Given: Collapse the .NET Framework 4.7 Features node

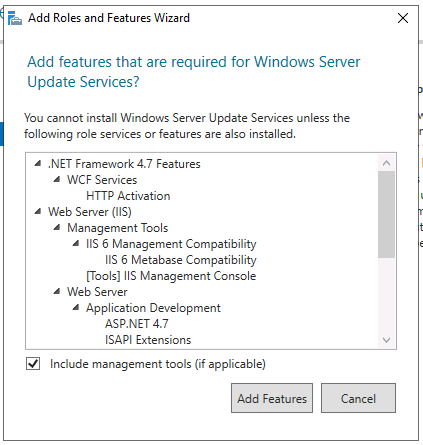Looking at the screenshot, I should pyautogui.click(x=38, y=163).
